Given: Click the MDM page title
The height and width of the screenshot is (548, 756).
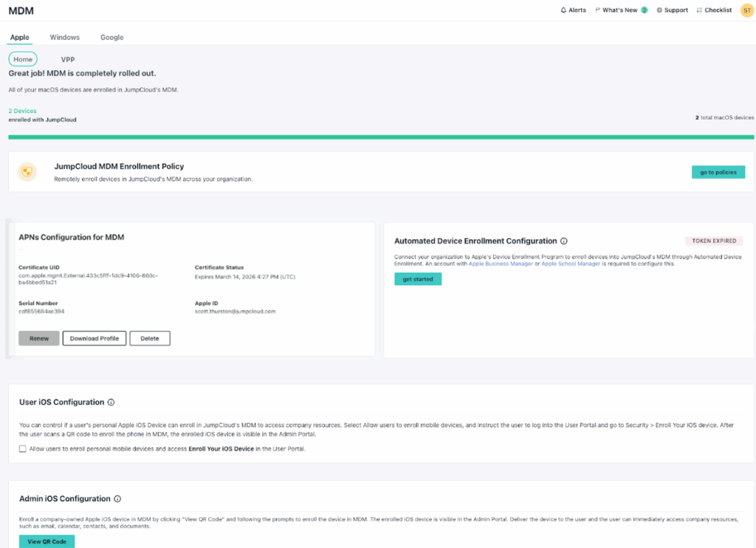Looking at the screenshot, I should [21, 10].
